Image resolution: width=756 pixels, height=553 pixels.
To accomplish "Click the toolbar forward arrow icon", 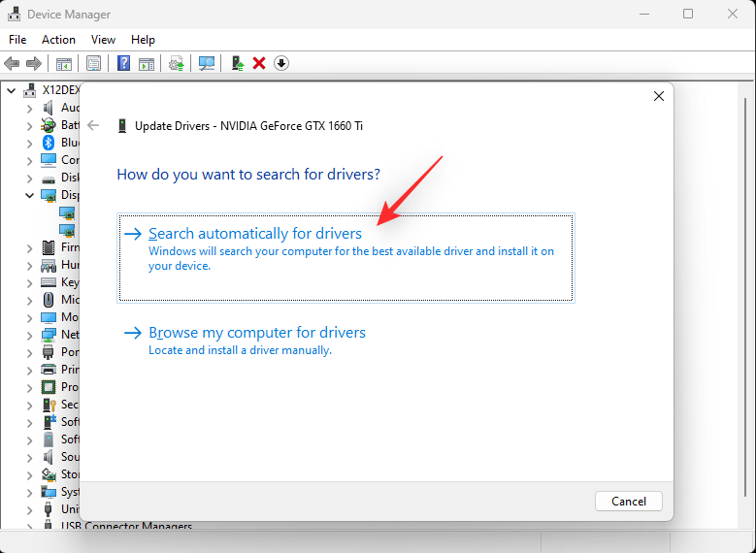I will tap(34, 63).
